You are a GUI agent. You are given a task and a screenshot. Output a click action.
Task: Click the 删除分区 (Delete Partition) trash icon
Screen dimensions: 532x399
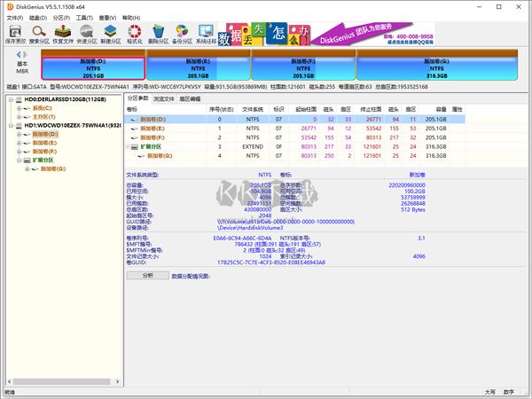159,34
